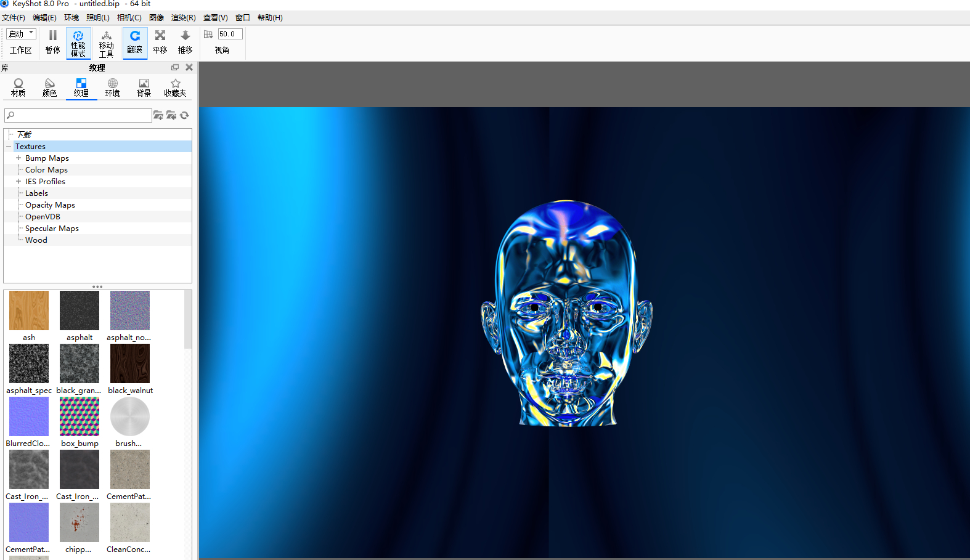Select the Specular Maps folder
Image resolution: width=970 pixels, height=560 pixels.
(x=52, y=229)
